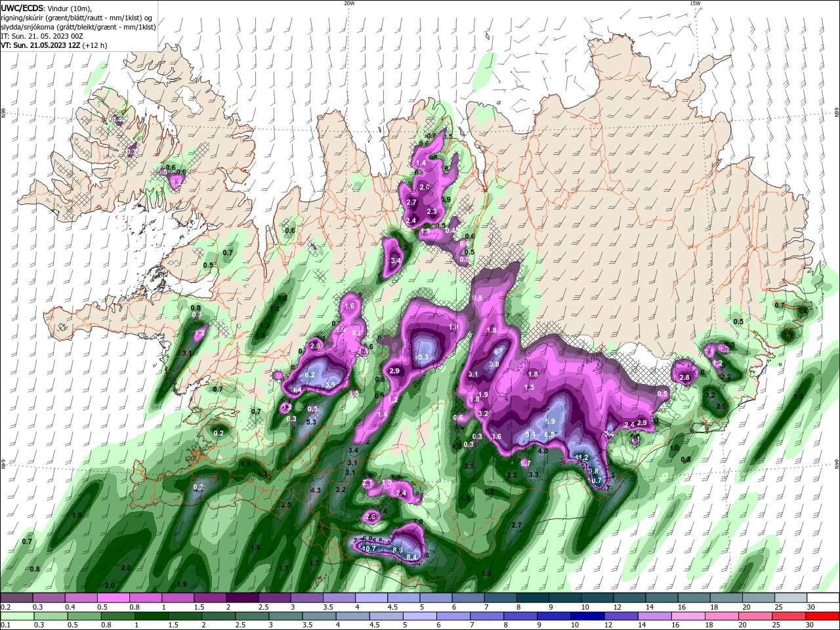The image size is (840, 630).
Task: Click the 20W longitude label
Action: [x=349, y=3]
